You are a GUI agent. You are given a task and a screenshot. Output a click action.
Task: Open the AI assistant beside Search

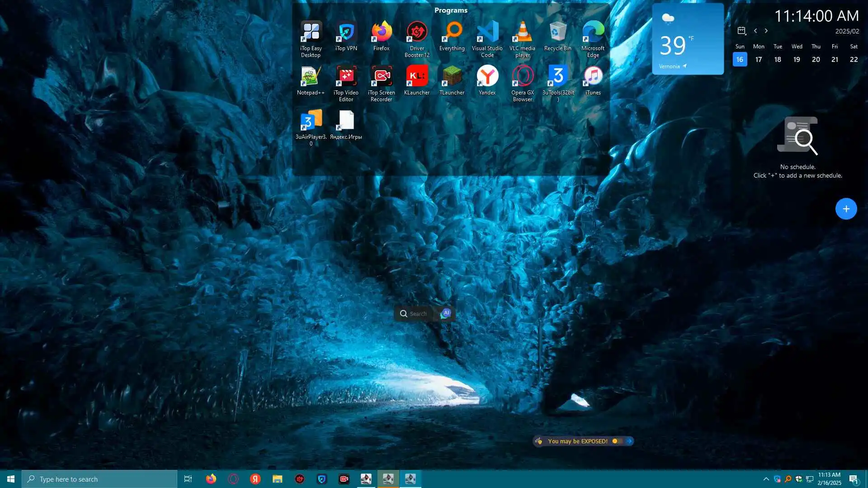pos(446,313)
